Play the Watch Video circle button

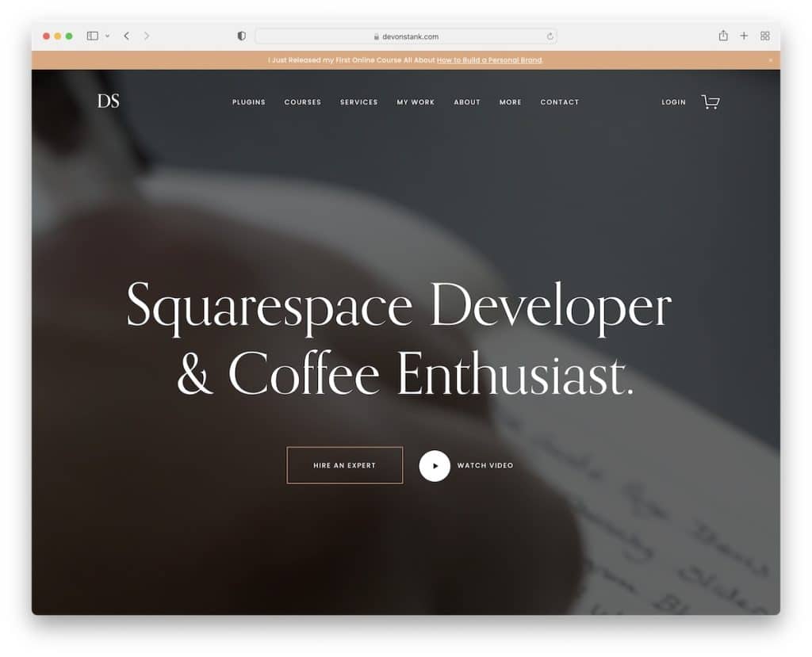[435, 465]
